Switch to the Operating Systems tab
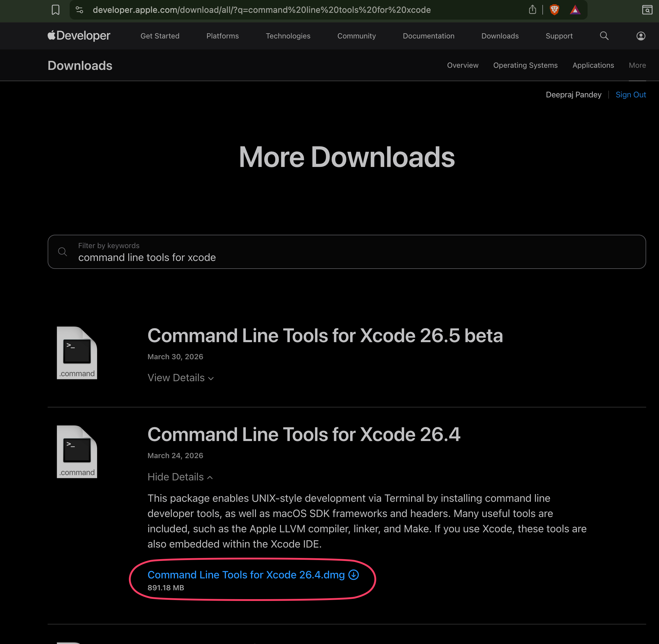659x644 pixels. point(525,65)
